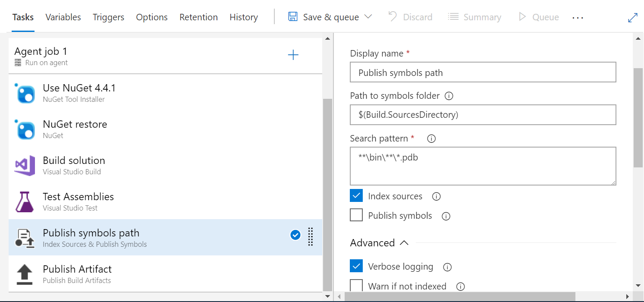Show info for Warn if not indexed

[x=460, y=286]
